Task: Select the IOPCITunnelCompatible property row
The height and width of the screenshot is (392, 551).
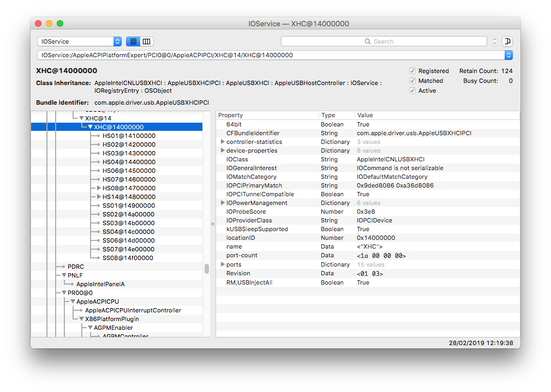Action: click(368, 194)
